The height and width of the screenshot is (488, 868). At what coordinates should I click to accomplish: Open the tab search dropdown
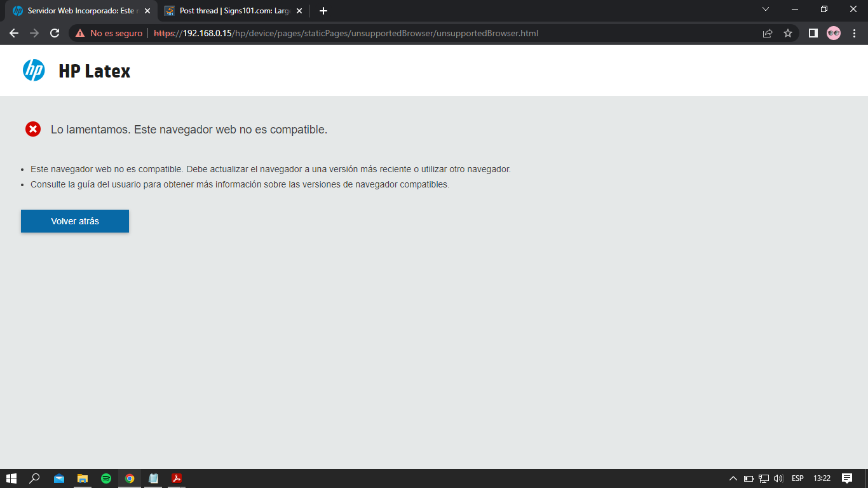click(766, 9)
